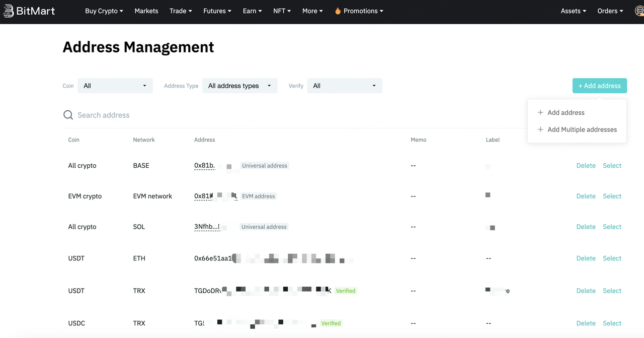Delete the USDT ETH address
This screenshot has height=338, width=644.
click(x=586, y=258)
